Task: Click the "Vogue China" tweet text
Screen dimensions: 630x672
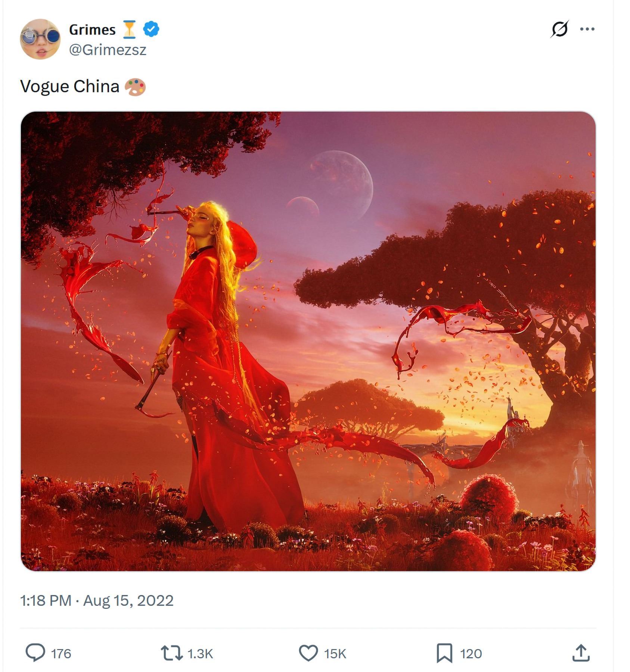Action: pos(69,87)
